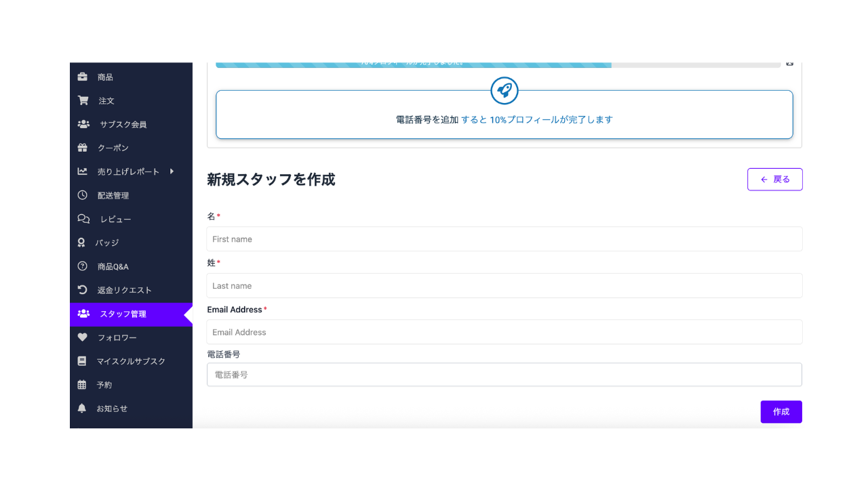Click the users icon beside スタッフ管理
The image size is (868, 488).
pyautogui.click(x=83, y=314)
